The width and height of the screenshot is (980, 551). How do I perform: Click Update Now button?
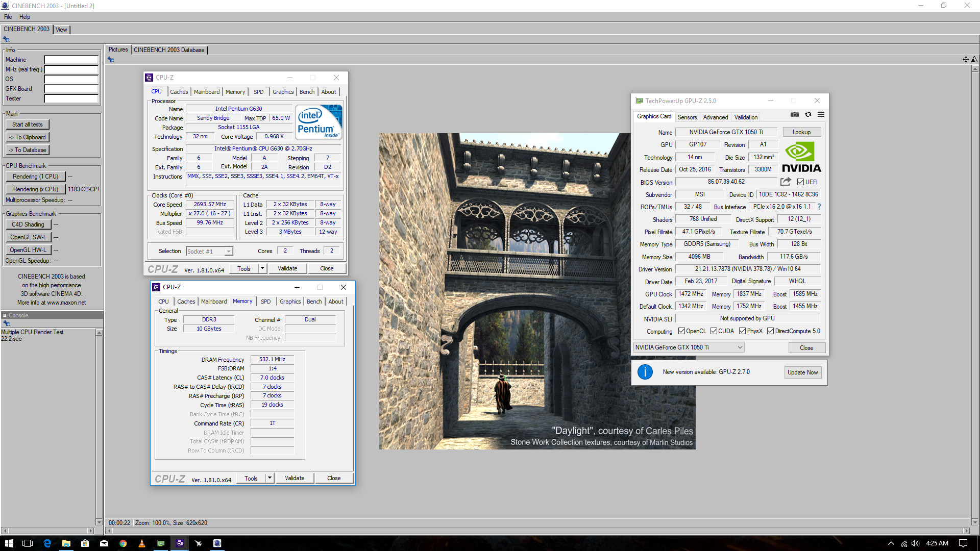click(x=802, y=372)
